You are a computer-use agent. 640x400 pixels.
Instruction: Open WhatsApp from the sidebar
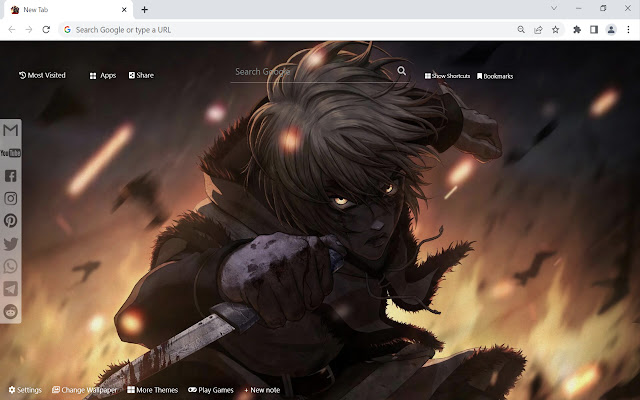[11, 266]
